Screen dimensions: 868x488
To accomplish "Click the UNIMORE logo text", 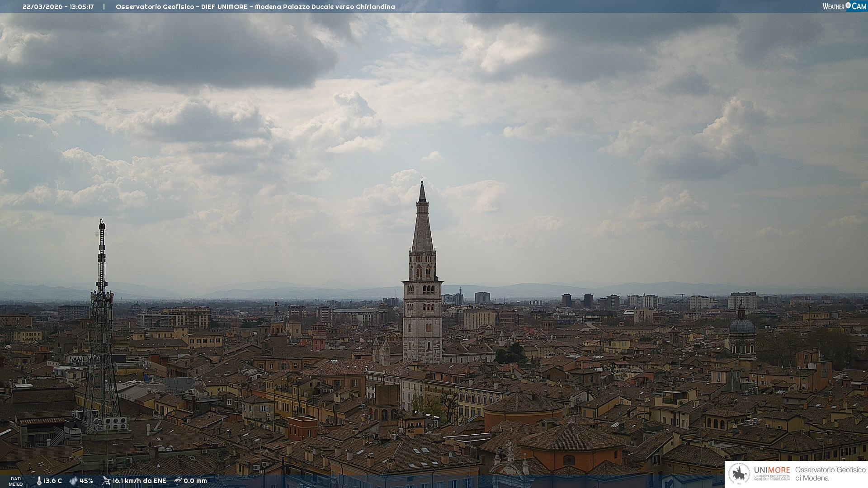I will (x=772, y=470).
